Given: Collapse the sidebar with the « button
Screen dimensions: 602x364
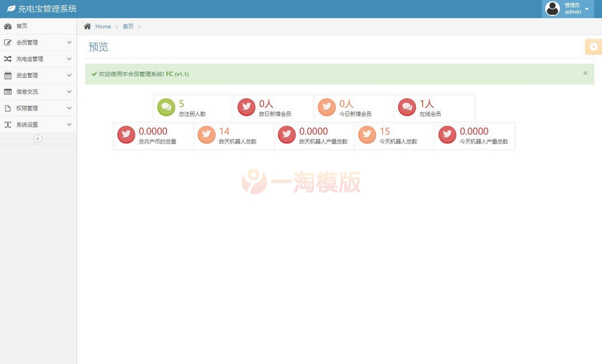Looking at the screenshot, I should [x=38, y=139].
